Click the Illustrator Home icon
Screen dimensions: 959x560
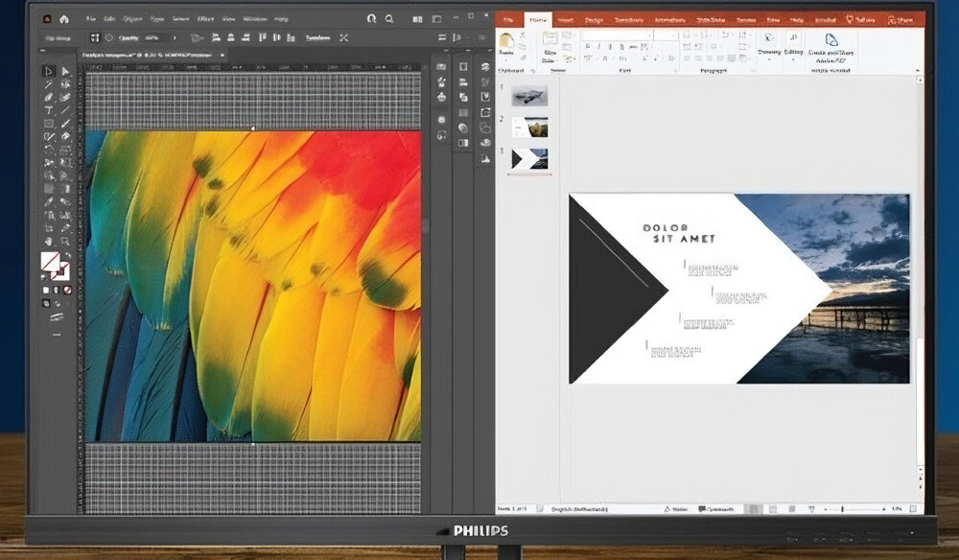[64, 18]
